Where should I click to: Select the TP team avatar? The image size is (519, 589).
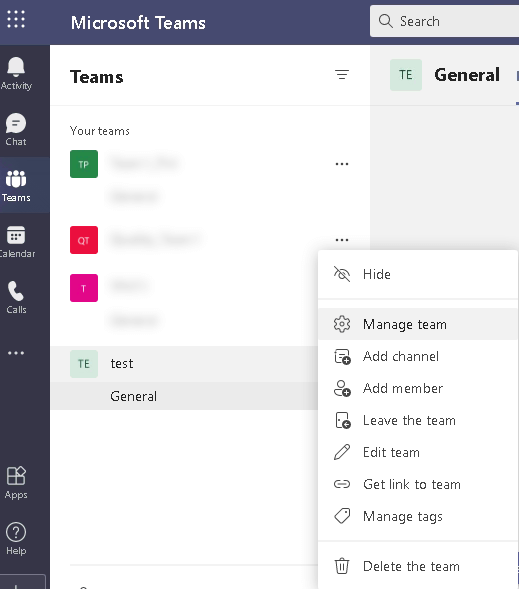[84, 164]
